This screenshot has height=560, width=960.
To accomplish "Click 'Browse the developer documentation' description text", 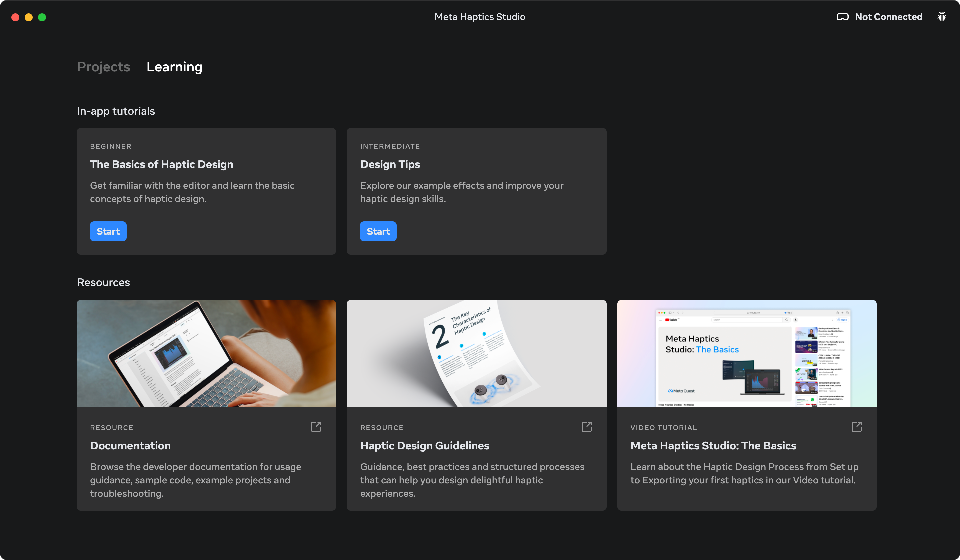I will (195, 480).
